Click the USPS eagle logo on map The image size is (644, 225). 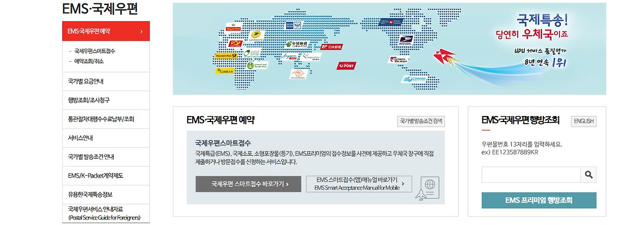(406, 40)
